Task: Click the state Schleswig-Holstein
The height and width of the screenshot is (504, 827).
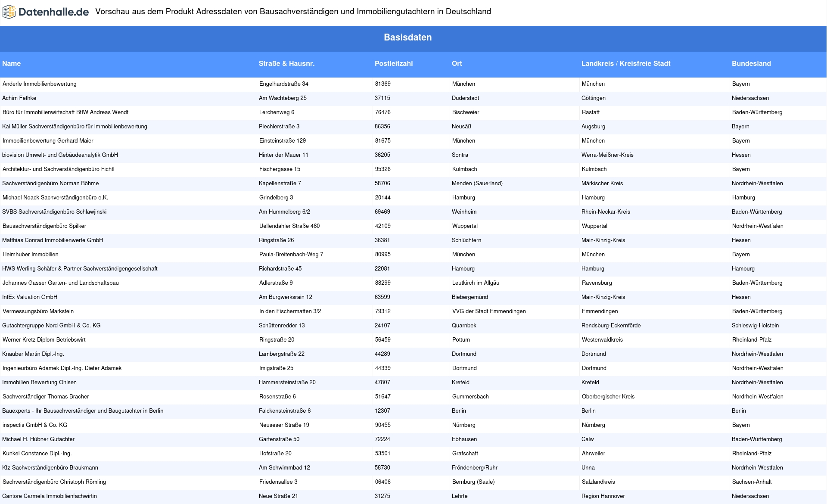Action: [x=755, y=326]
